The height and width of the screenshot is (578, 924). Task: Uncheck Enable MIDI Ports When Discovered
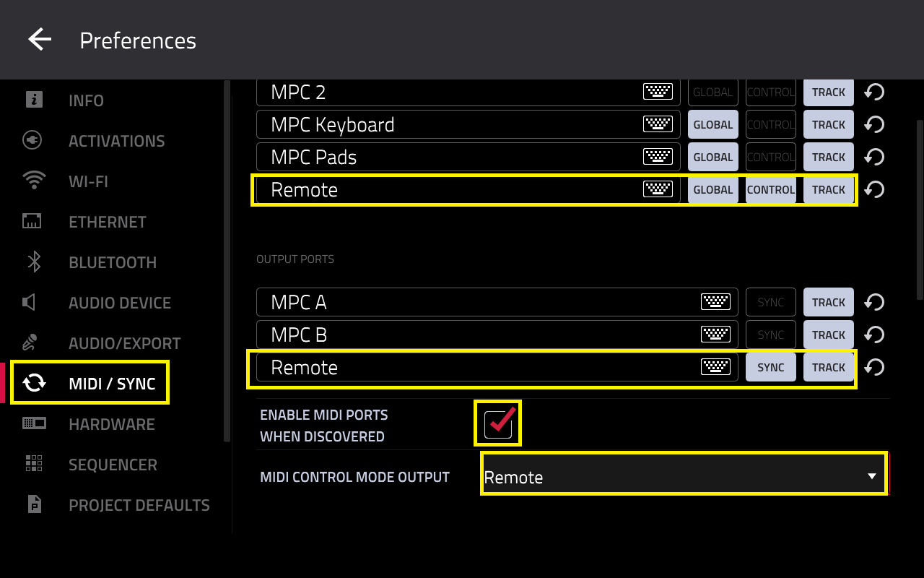(x=498, y=423)
